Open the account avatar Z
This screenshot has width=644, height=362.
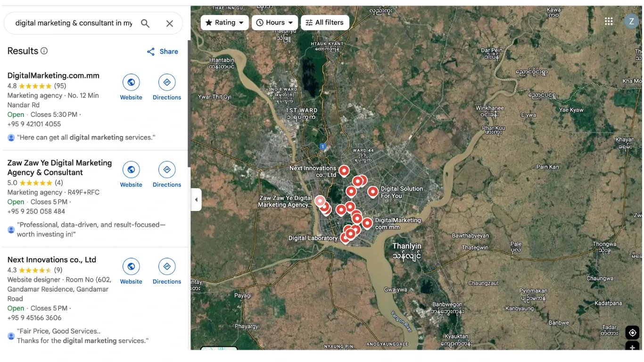click(x=631, y=21)
